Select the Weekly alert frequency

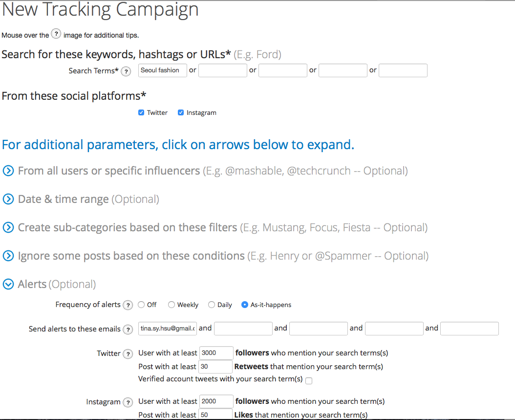171,305
